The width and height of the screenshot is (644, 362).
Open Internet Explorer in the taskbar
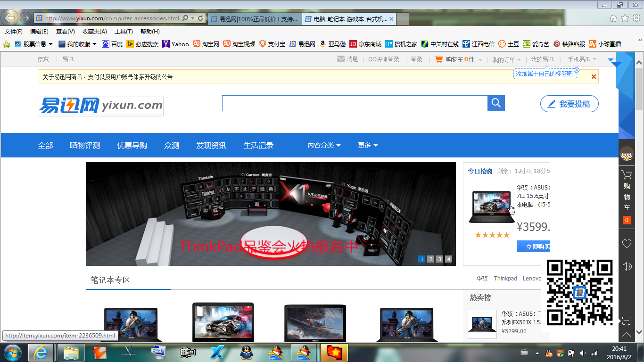41,352
